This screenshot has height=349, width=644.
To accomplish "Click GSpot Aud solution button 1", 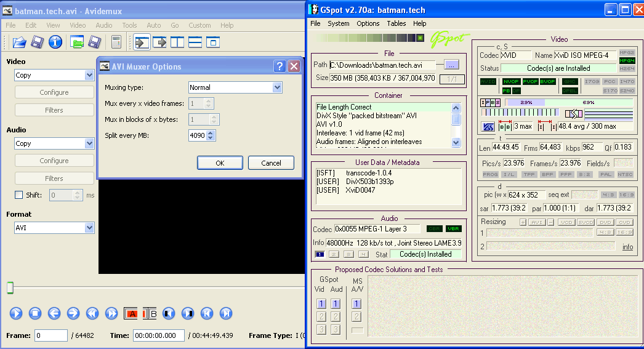I will pos(336,304).
